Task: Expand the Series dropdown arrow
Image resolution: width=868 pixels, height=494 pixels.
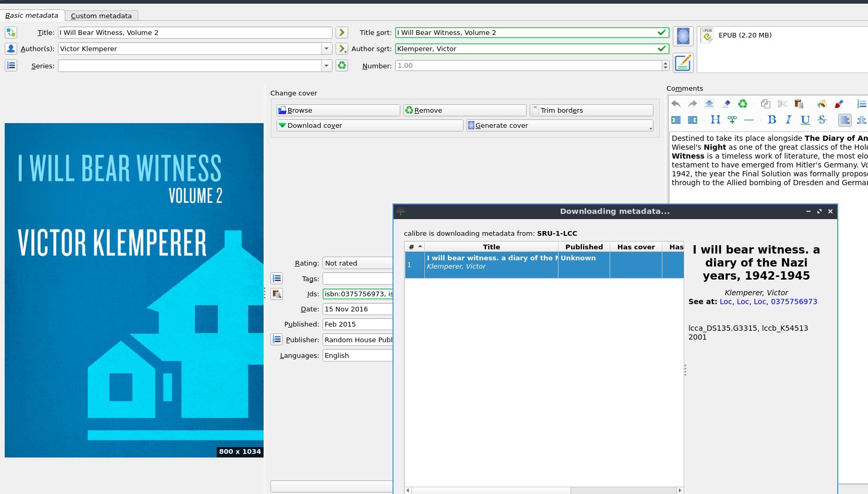Action: (327, 66)
